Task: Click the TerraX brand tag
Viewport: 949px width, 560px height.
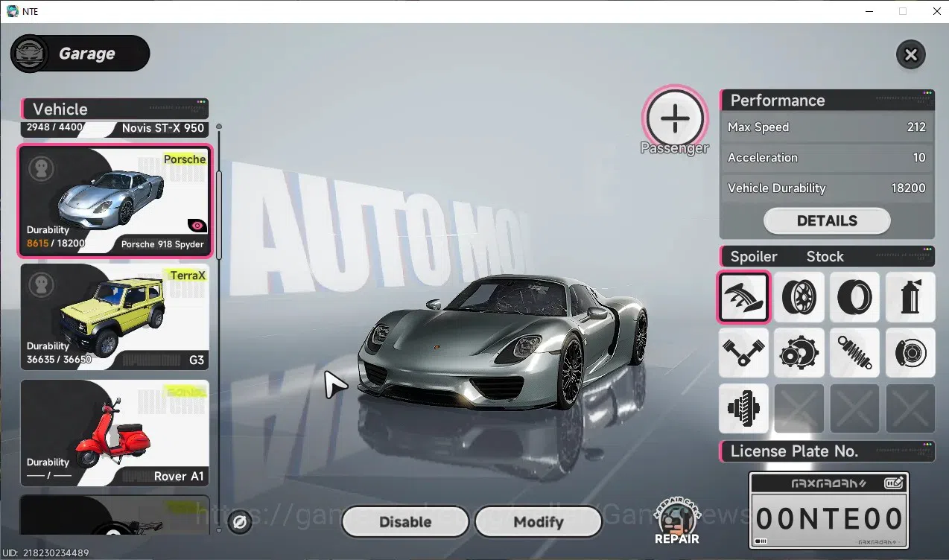Action: point(188,275)
